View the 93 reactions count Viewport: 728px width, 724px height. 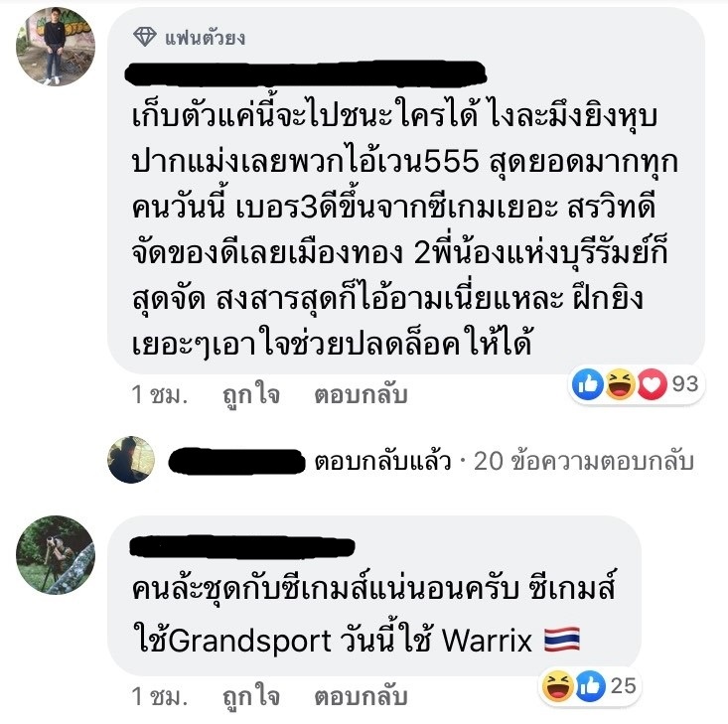(x=685, y=384)
